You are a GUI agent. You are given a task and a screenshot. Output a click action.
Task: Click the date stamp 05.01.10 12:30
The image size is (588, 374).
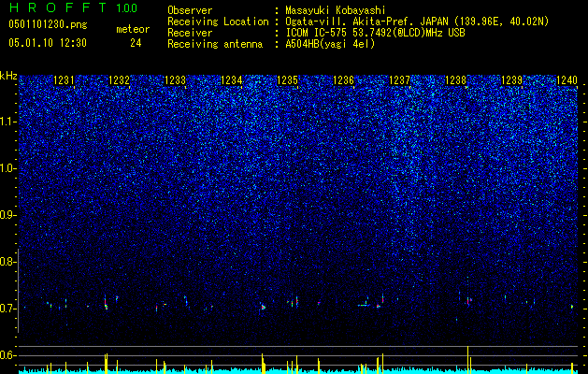(48, 43)
